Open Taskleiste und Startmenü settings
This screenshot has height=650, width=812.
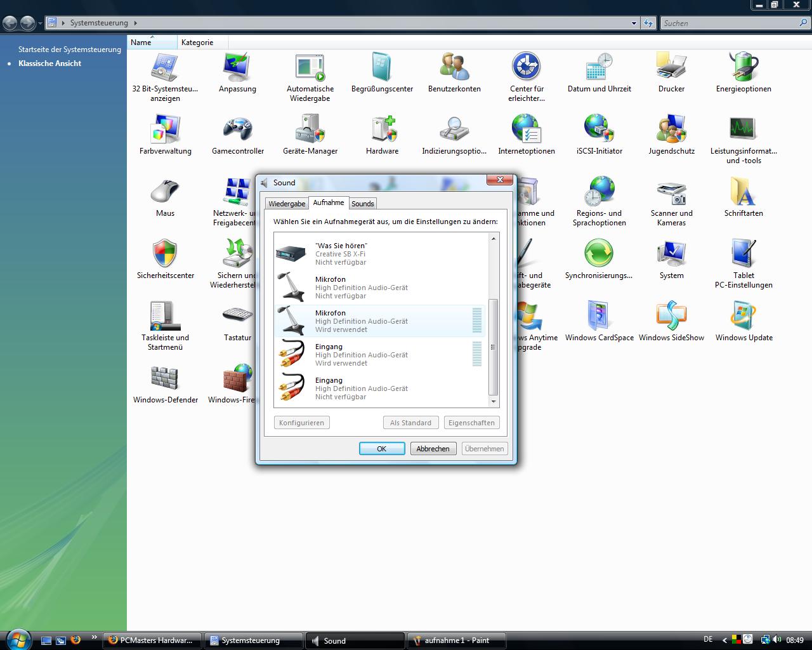pyautogui.click(x=165, y=326)
